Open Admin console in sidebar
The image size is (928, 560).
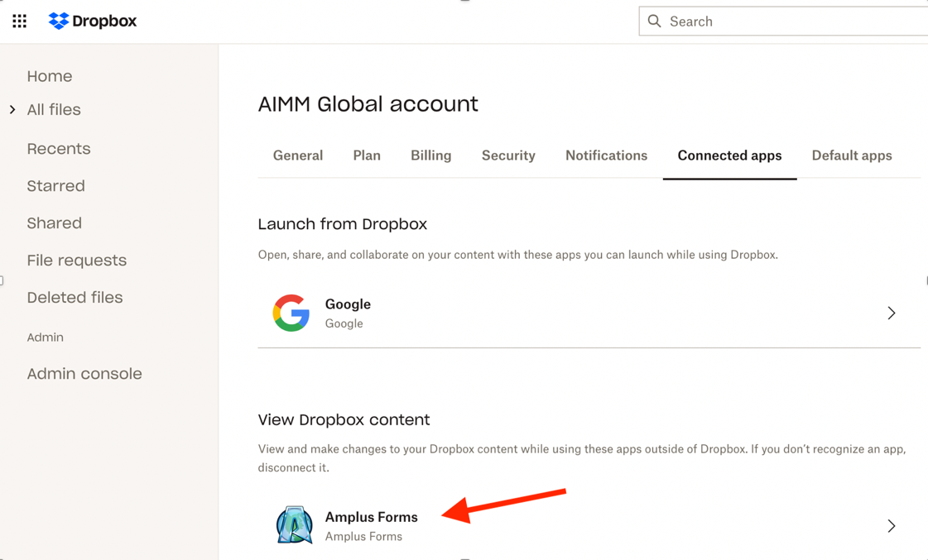(x=84, y=374)
